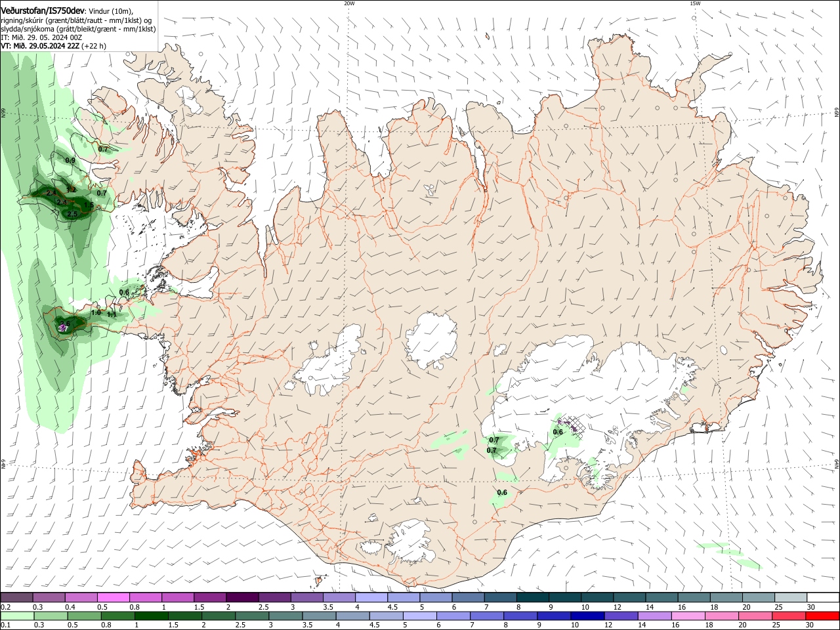This screenshot has width=840, height=630.
Task: Click the deep blue 10–12 rain legend swatch
Action: point(587,616)
